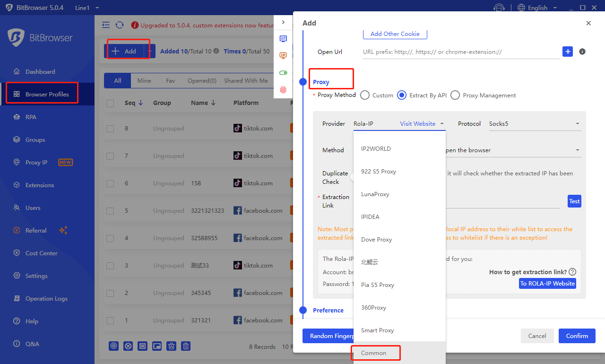Select Browser Profiles in sidebar
Image resolution: width=605 pixels, height=364 pixels.
(x=47, y=94)
